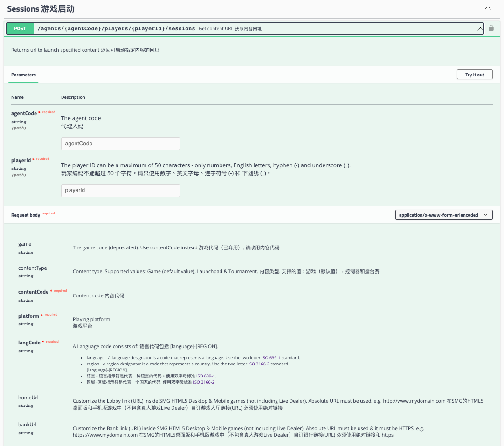Click the /agents/{agentCode}/players/{playerId}/sessions path

click(x=116, y=29)
